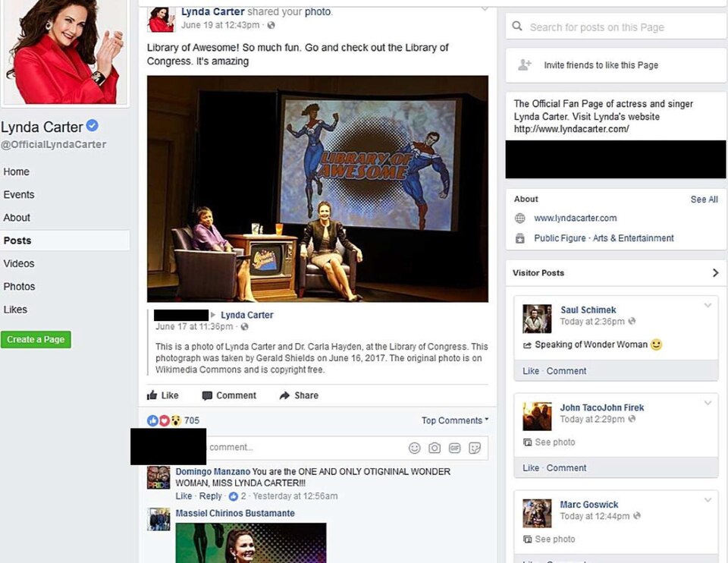Open the Photos section in sidebar
The height and width of the screenshot is (563, 728).
(19, 286)
